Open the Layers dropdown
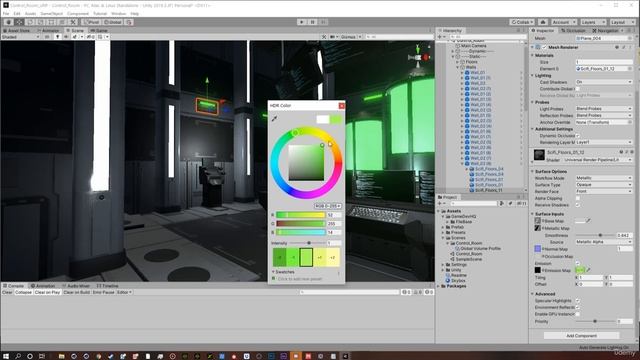The image size is (640, 360). 593,22
